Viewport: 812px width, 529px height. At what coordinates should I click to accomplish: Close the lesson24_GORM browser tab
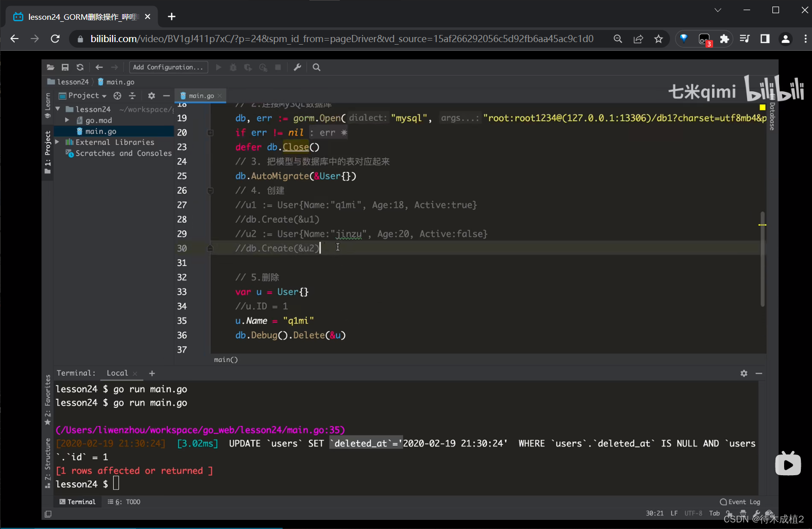coord(148,17)
